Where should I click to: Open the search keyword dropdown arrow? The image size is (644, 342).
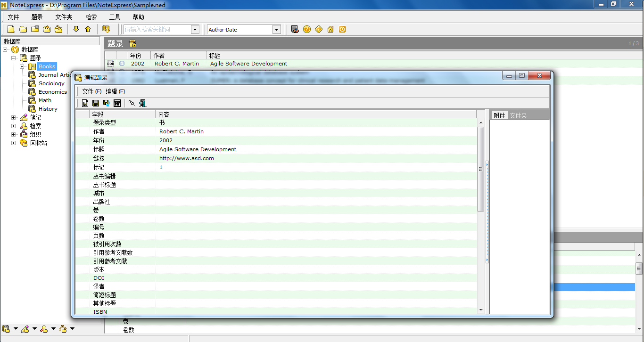195,30
